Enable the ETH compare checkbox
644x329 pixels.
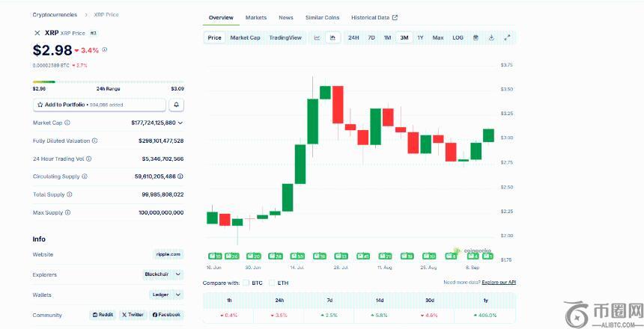(x=272, y=283)
